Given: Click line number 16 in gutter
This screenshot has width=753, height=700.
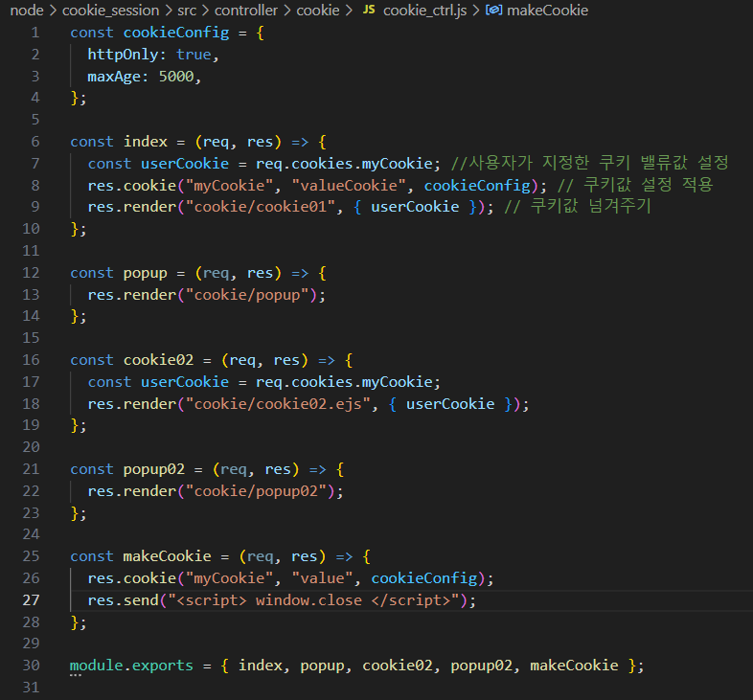Looking at the screenshot, I should coord(32,360).
